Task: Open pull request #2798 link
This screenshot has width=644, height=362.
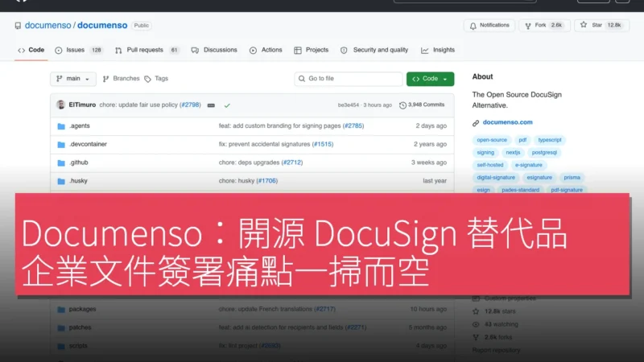Action: 190,105
